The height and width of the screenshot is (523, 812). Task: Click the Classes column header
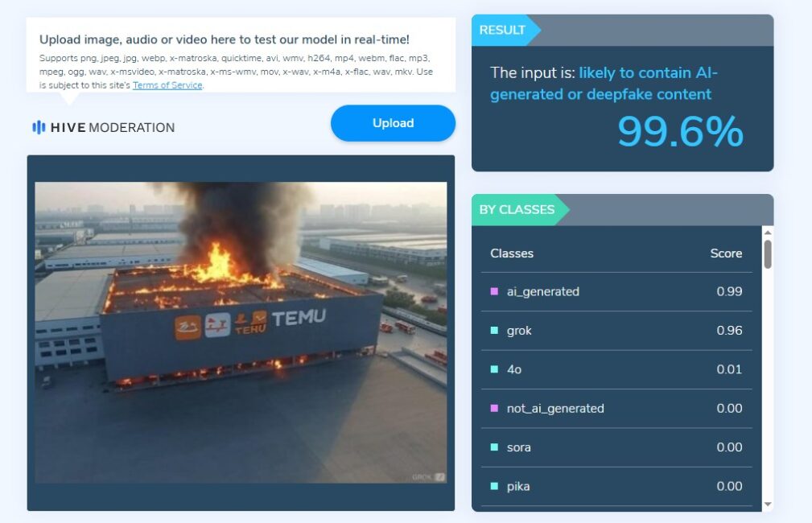point(512,253)
